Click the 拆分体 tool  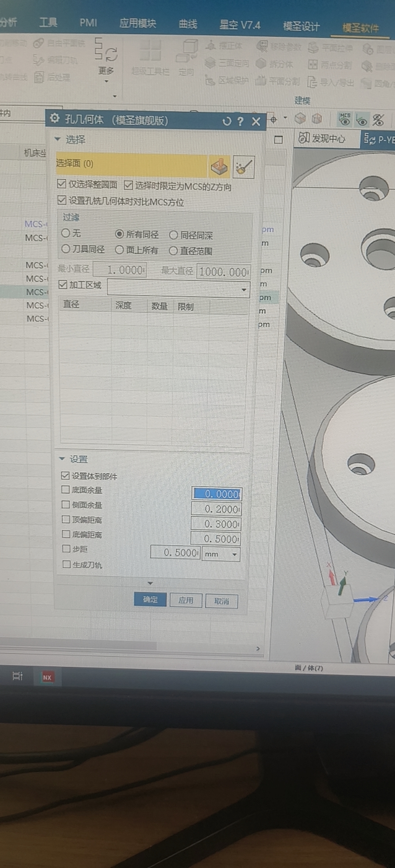pos(274,64)
